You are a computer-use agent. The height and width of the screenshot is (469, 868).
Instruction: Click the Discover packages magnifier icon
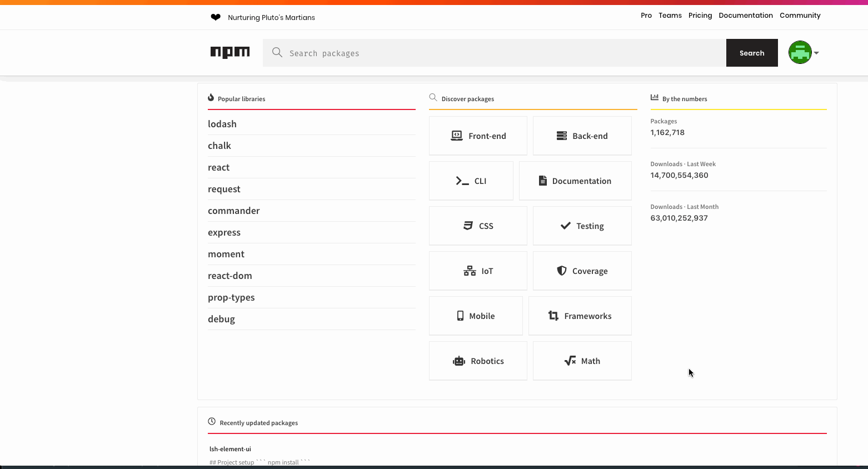(433, 97)
